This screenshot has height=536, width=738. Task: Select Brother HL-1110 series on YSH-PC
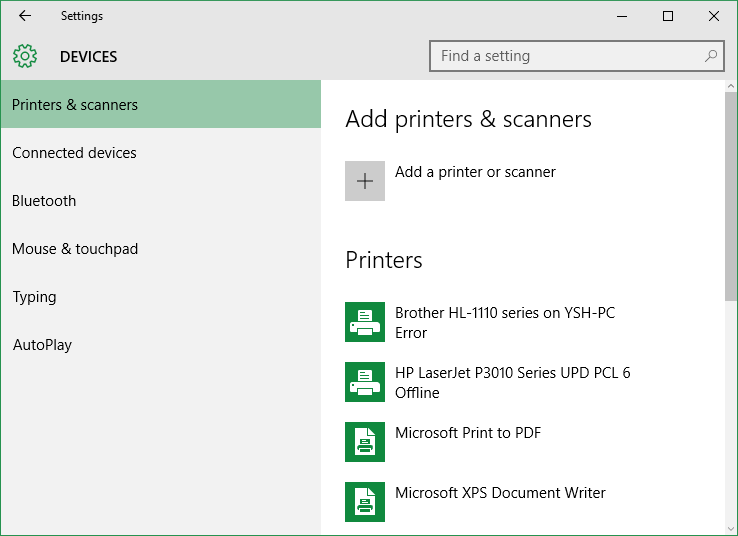[x=505, y=312]
